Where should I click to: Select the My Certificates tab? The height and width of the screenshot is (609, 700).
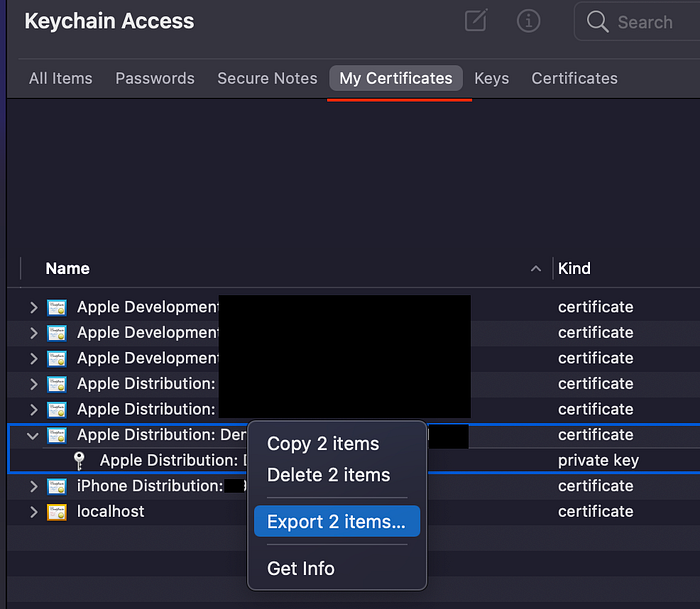pyautogui.click(x=396, y=79)
